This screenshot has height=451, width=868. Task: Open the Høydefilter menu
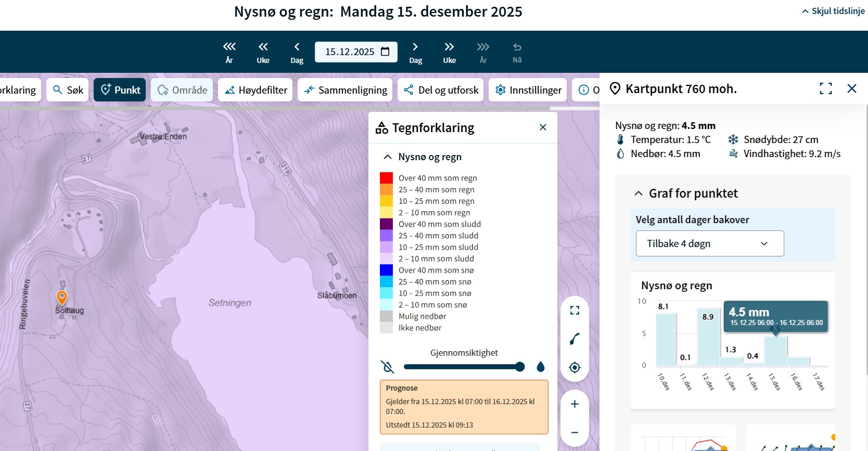(256, 90)
